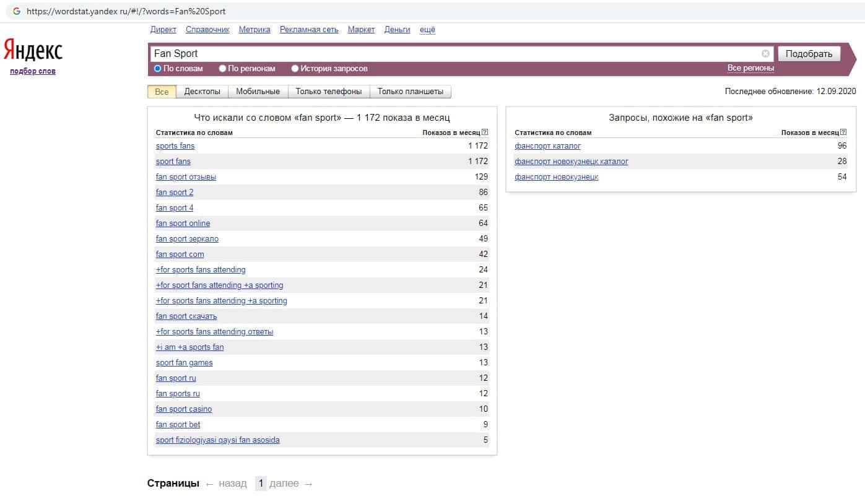Click the Google favicon in the address bar
This screenshot has width=865, height=504.
pos(17,11)
